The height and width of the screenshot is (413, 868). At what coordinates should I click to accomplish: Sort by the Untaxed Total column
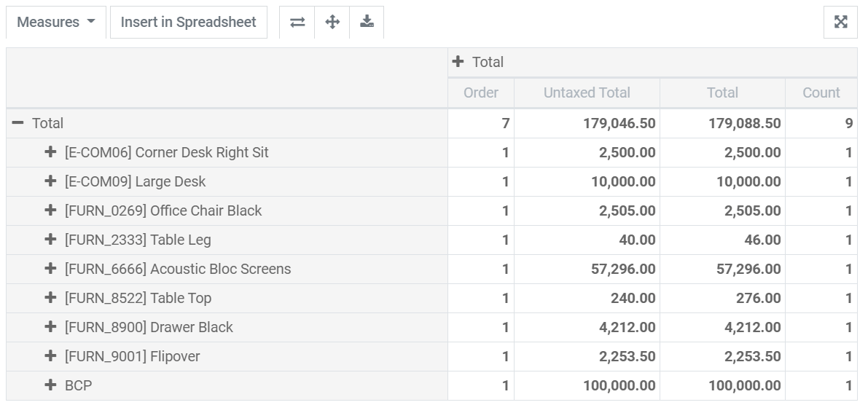(587, 93)
